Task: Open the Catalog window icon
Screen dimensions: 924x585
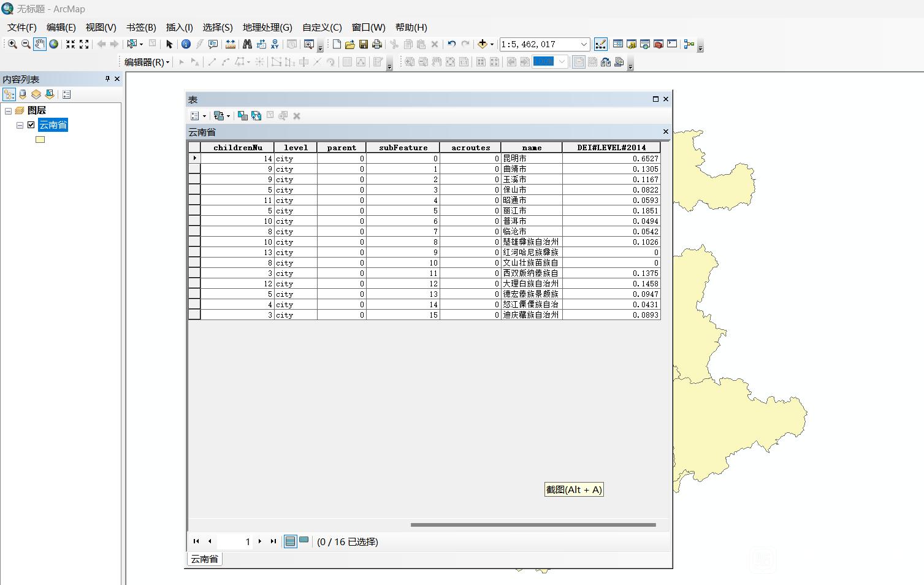Action: [x=632, y=44]
